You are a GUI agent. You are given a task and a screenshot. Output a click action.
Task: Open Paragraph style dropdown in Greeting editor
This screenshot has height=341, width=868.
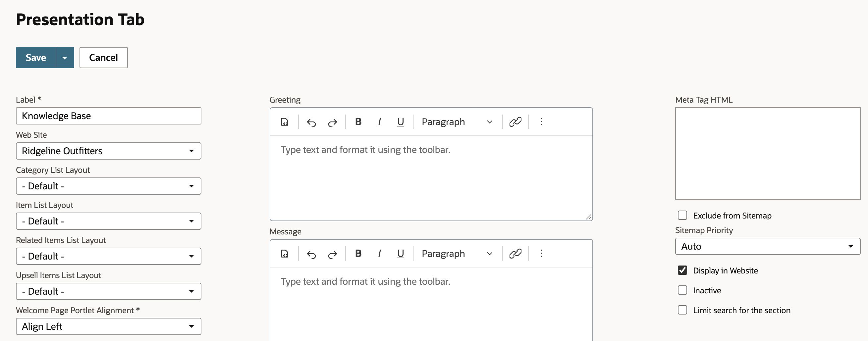click(x=457, y=122)
